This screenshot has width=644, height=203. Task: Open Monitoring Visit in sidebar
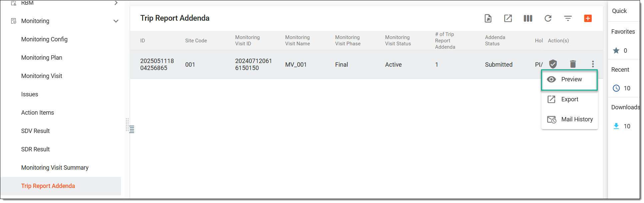point(42,76)
